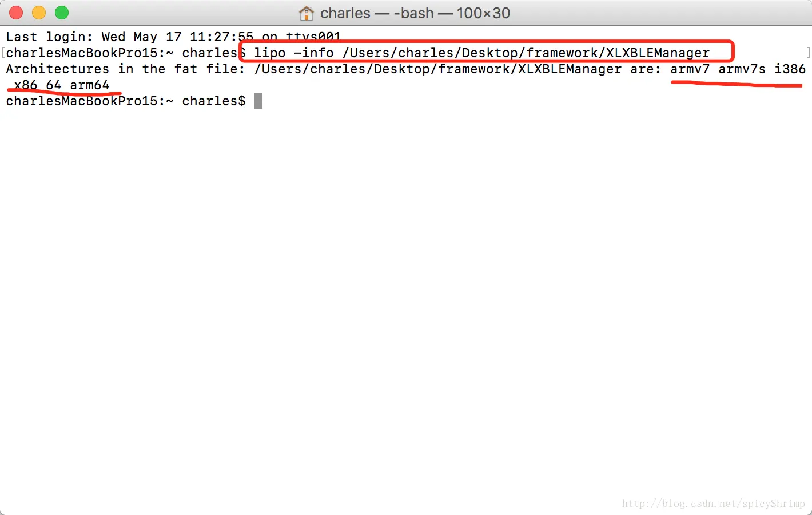Click the left bracket mark before command prompt
The width and height of the screenshot is (812, 515).
(x=3, y=53)
